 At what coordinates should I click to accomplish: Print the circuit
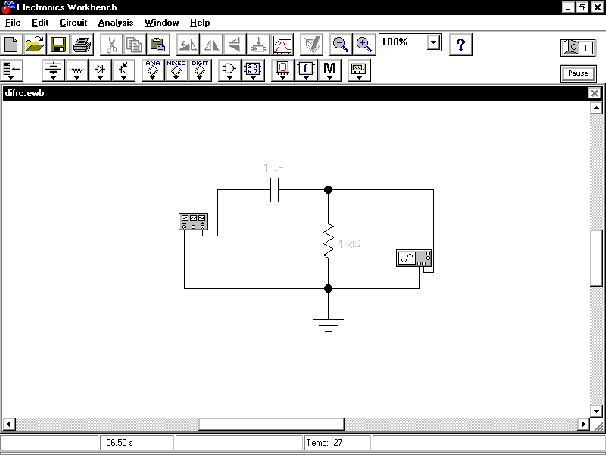[x=82, y=44]
